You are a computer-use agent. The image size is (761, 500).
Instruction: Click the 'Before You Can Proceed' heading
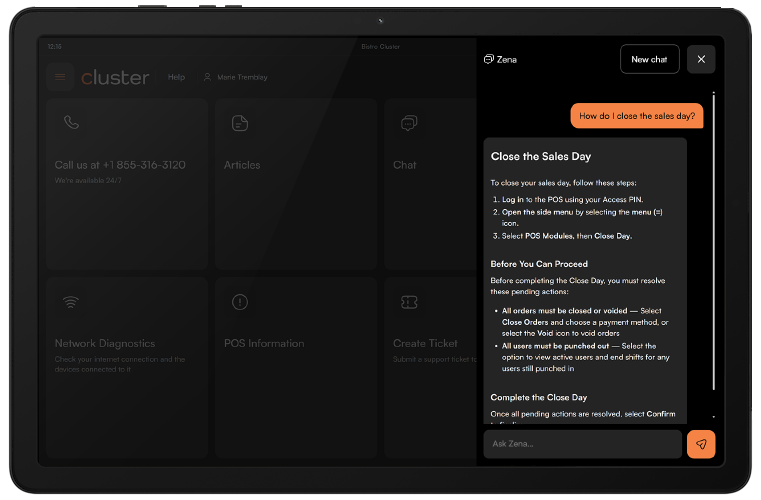point(539,264)
